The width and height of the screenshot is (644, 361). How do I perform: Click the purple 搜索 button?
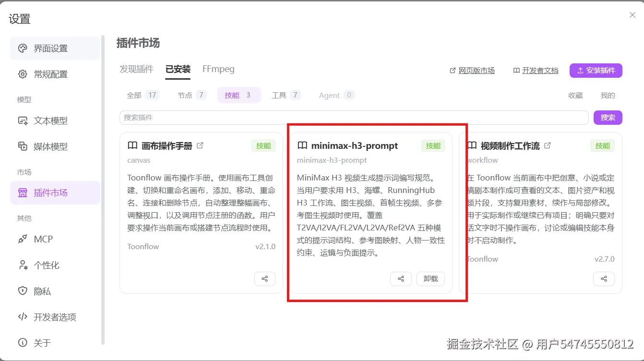point(608,118)
